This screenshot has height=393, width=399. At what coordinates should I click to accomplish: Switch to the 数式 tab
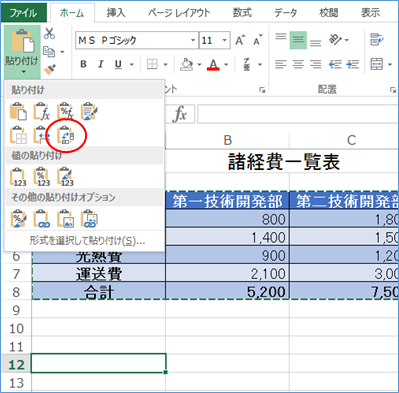click(x=242, y=13)
